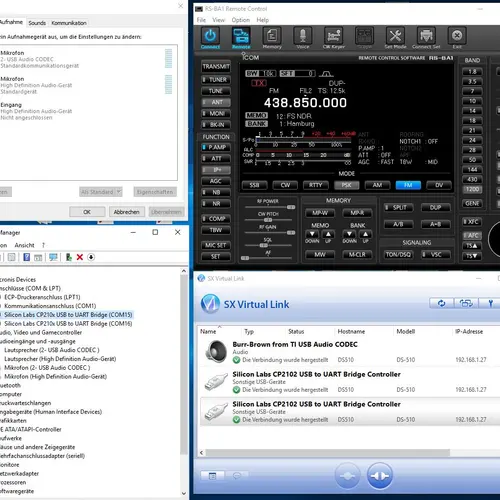Select the Voice microphone icon

pyautogui.click(x=303, y=36)
